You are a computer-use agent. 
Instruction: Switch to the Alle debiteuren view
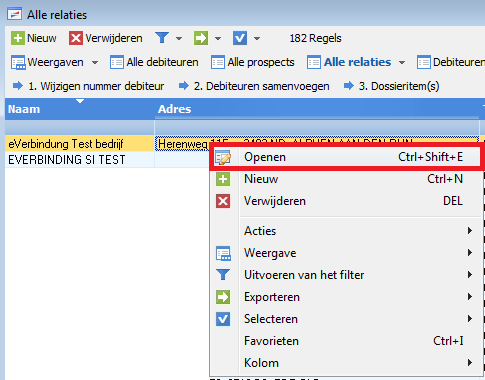[154, 62]
